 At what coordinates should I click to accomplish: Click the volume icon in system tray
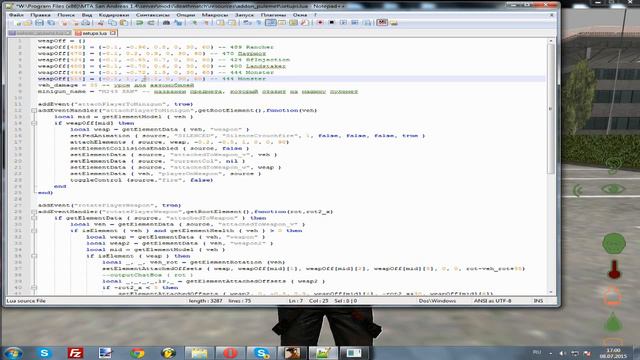(562, 353)
